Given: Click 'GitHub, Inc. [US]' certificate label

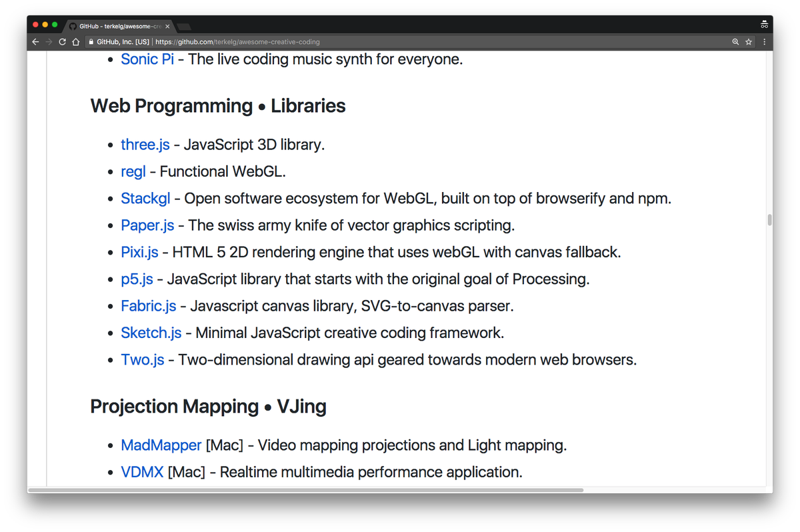Looking at the screenshot, I should pos(123,41).
